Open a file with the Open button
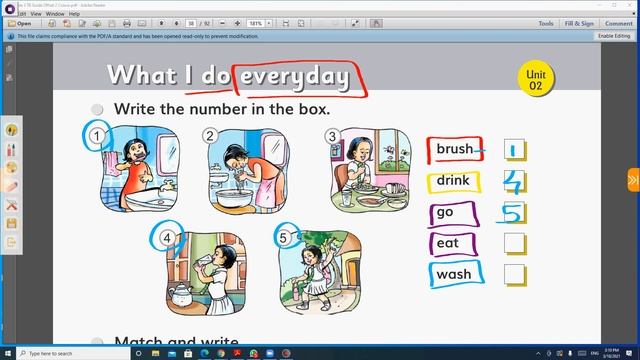The image size is (640, 360). [x=20, y=23]
